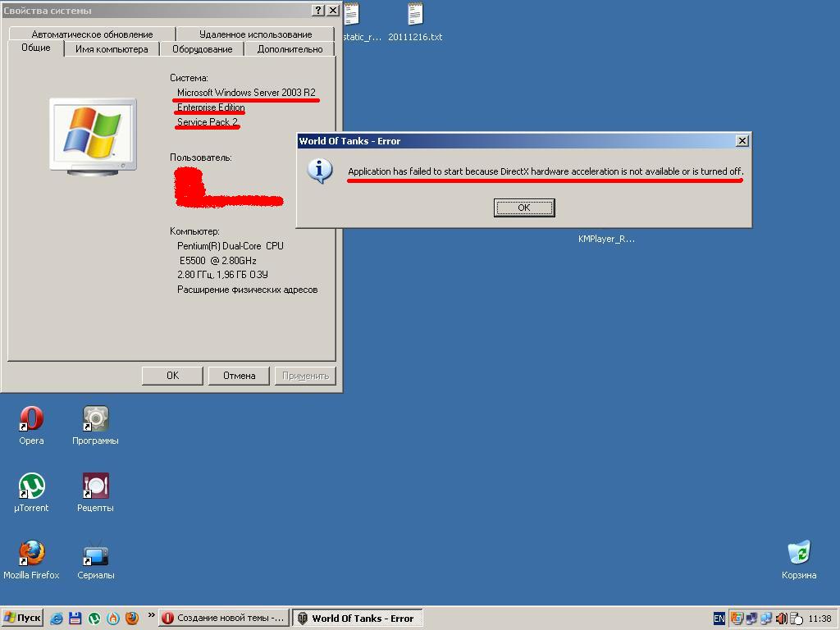Click the Система: label
Viewport: 840px width, 630px height.
point(189,78)
